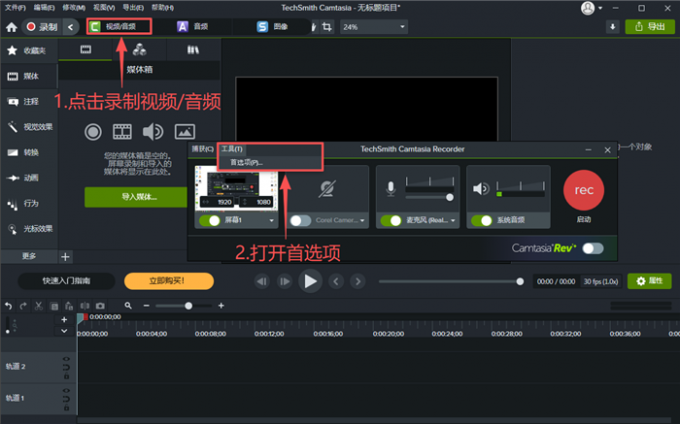680x424 pixels.
Task: Switch to the Library books sub-tab
Action: tap(193, 49)
